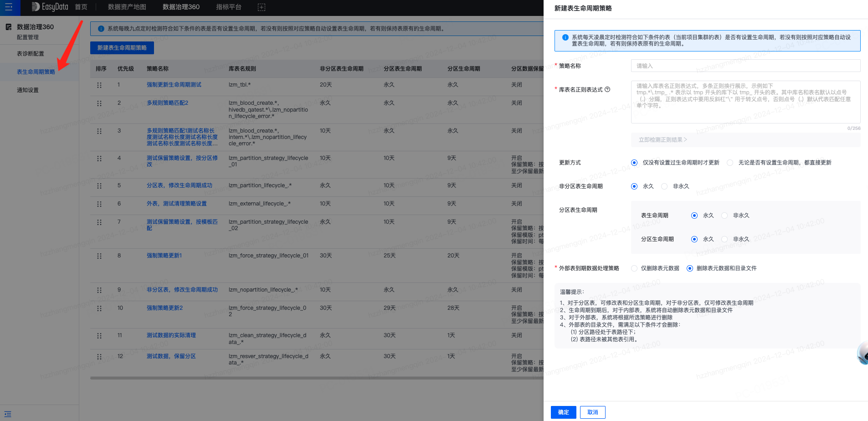Click cell lzm_force_strategy_lifecycle_01
868x421 pixels.
tap(269, 256)
